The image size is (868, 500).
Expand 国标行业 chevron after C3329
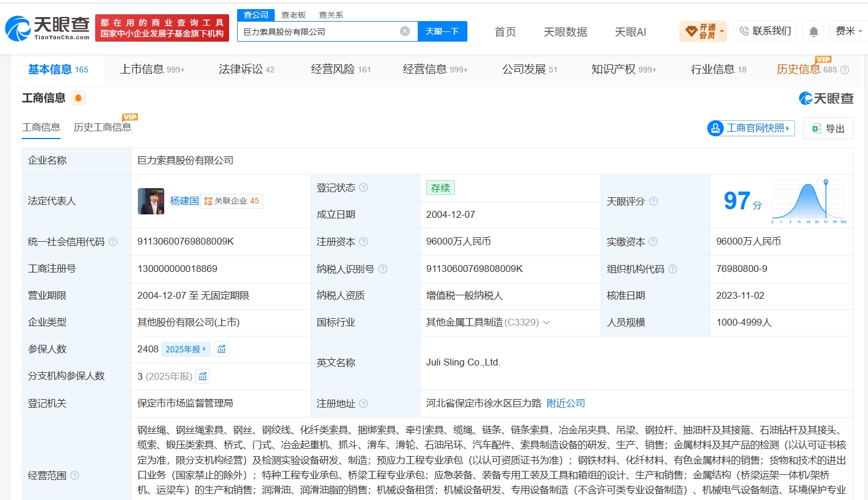[x=547, y=323]
